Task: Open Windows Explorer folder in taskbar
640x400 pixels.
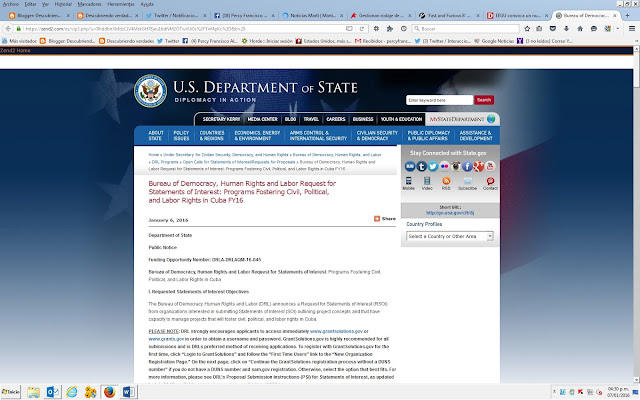Action: [33, 392]
